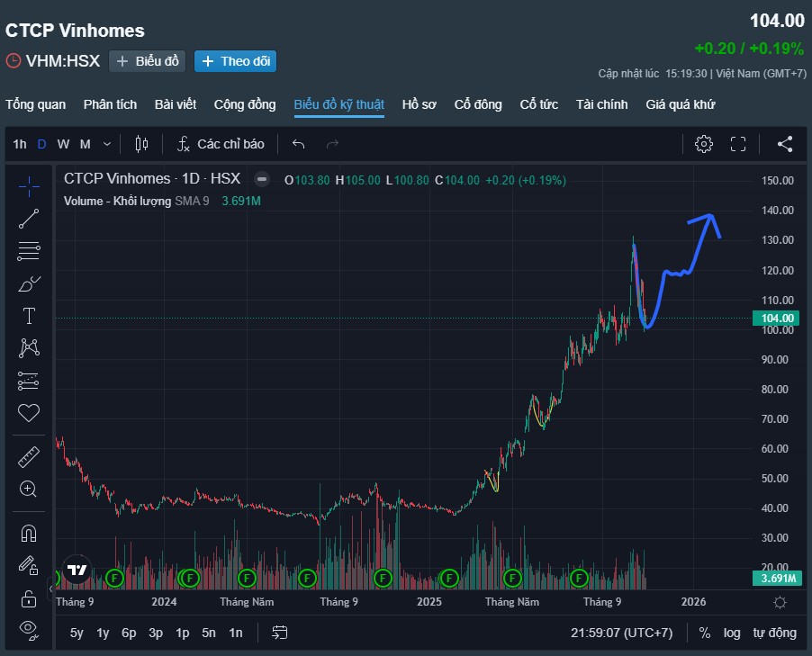Expand the timeframe dropdown arrow
812x656 pixels.
click(x=107, y=144)
